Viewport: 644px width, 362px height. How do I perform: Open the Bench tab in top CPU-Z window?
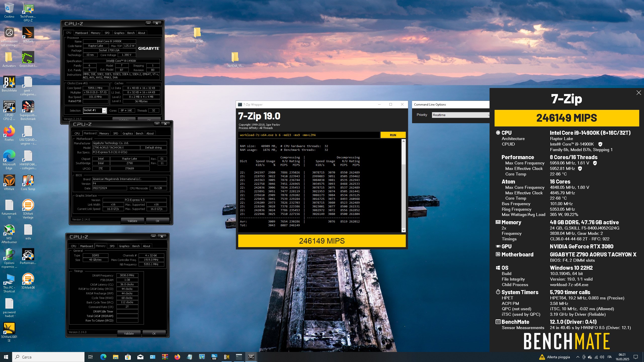(131, 33)
